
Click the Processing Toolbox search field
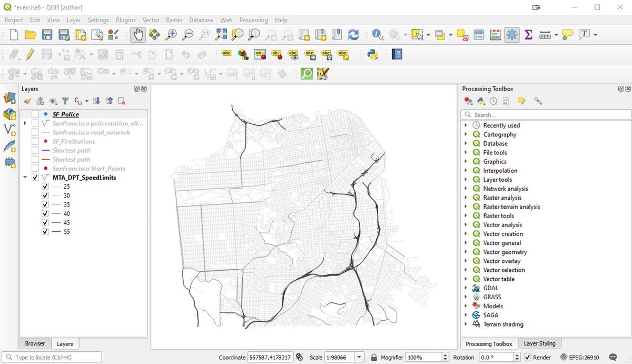point(546,115)
